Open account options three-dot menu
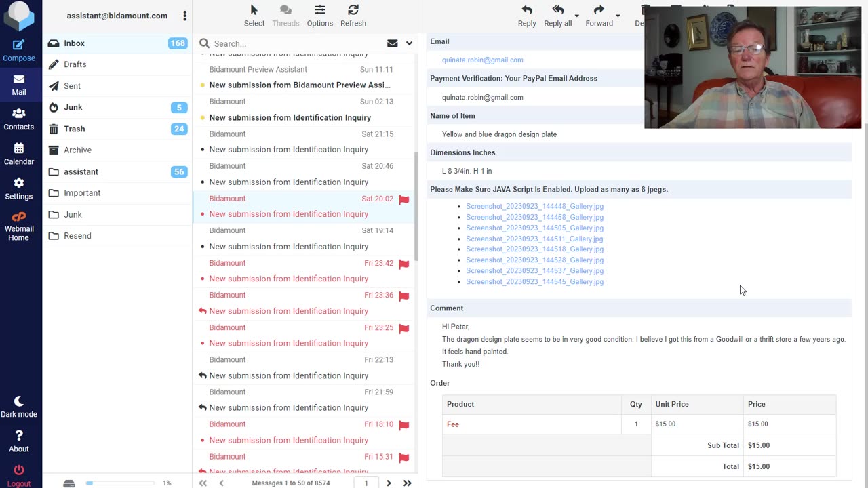868x488 pixels. click(184, 16)
